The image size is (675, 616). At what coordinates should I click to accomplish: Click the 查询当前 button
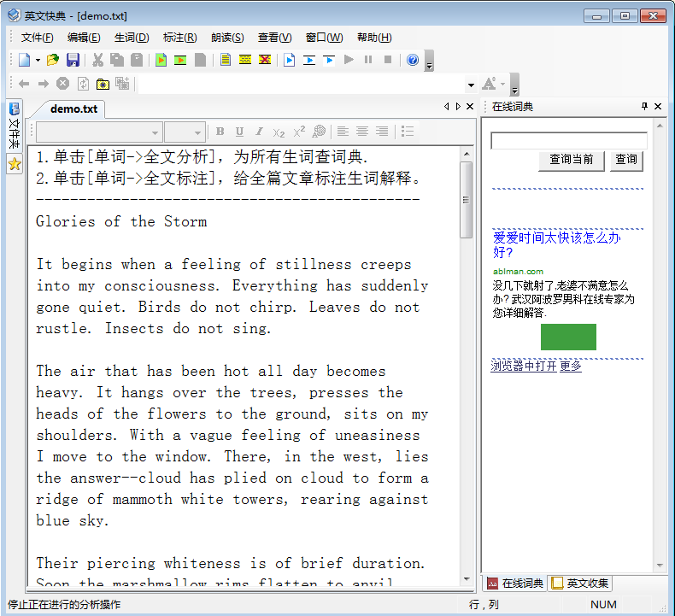(571, 160)
